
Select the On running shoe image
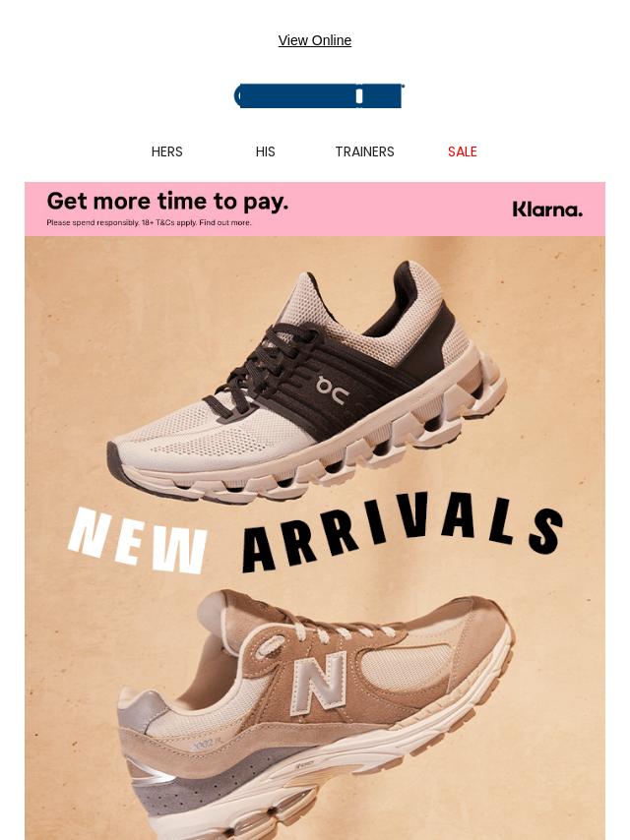(307, 381)
